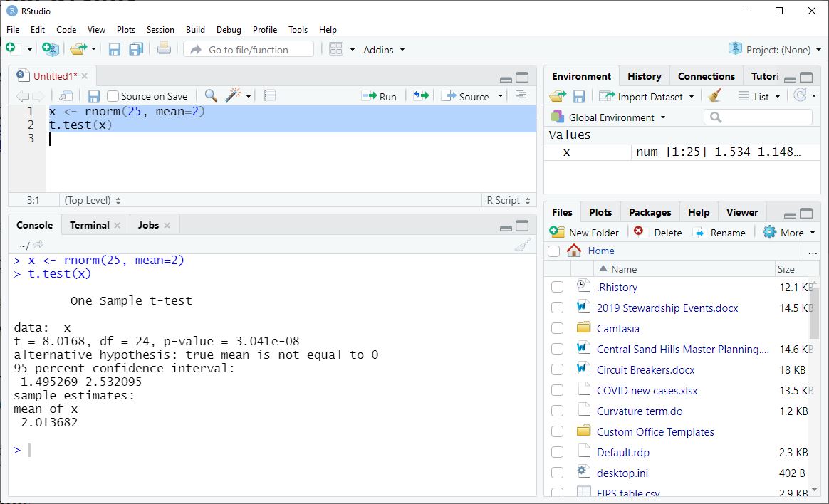Enable Source on Save
This screenshot has height=504, width=829.
(112, 95)
